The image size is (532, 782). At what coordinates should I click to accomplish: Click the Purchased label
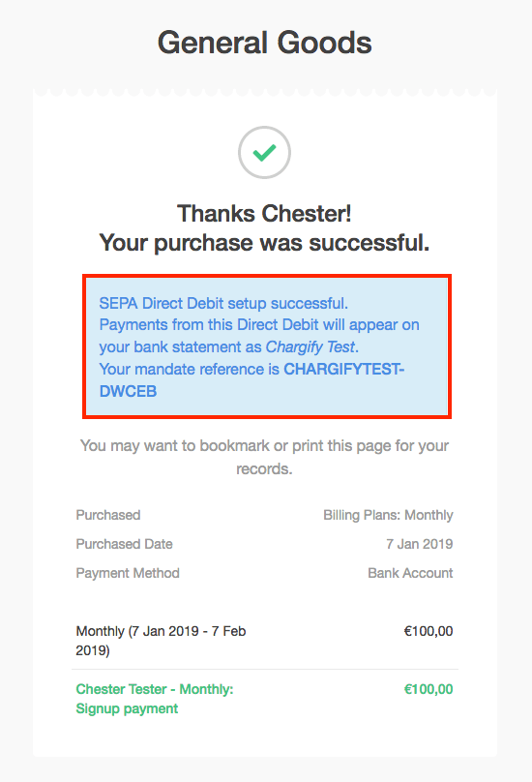[108, 515]
